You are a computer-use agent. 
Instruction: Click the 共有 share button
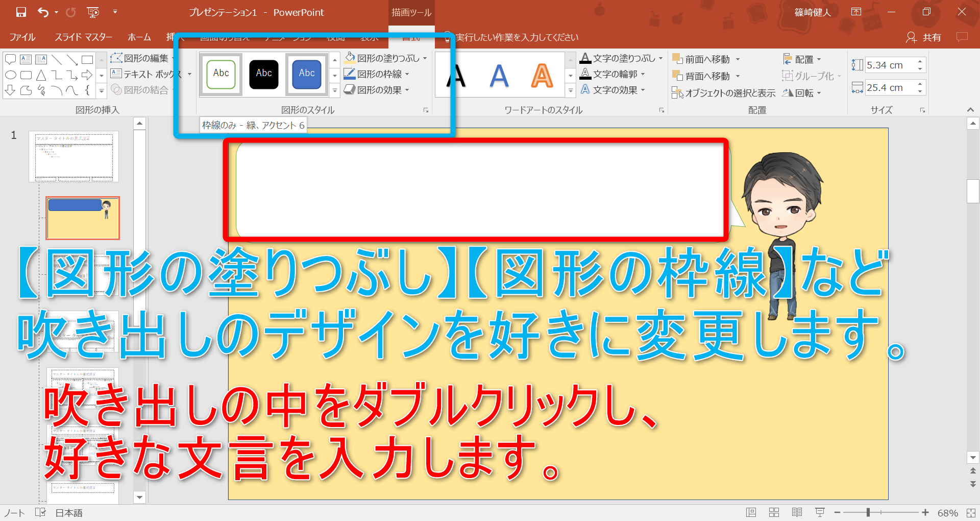(x=923, y=37)
